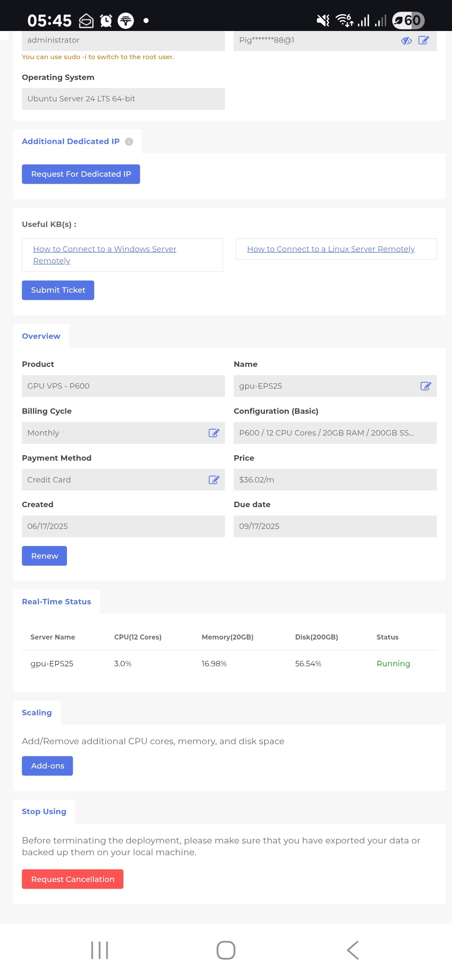
Task: Edit the Credit Card payment method icon
Action: tap(214, 480)
